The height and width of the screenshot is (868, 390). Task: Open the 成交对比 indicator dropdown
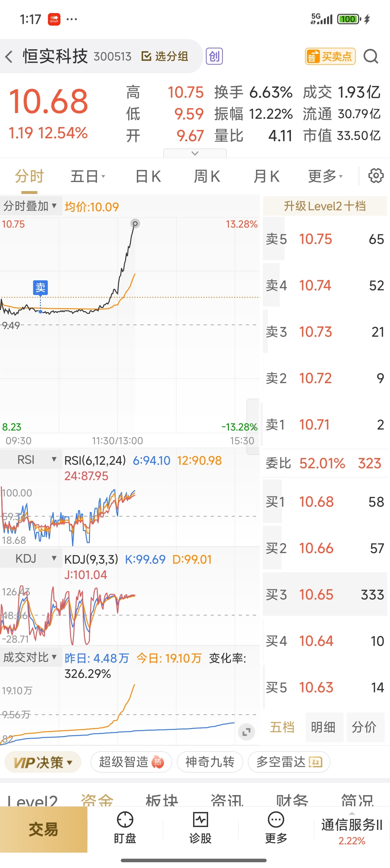coord(31,657)
